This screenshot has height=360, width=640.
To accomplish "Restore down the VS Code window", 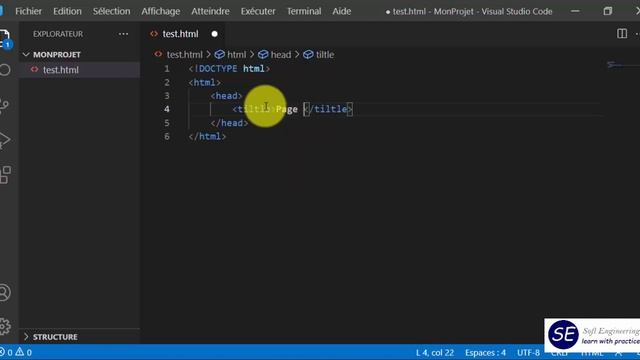I will click(x=607, y=11).
